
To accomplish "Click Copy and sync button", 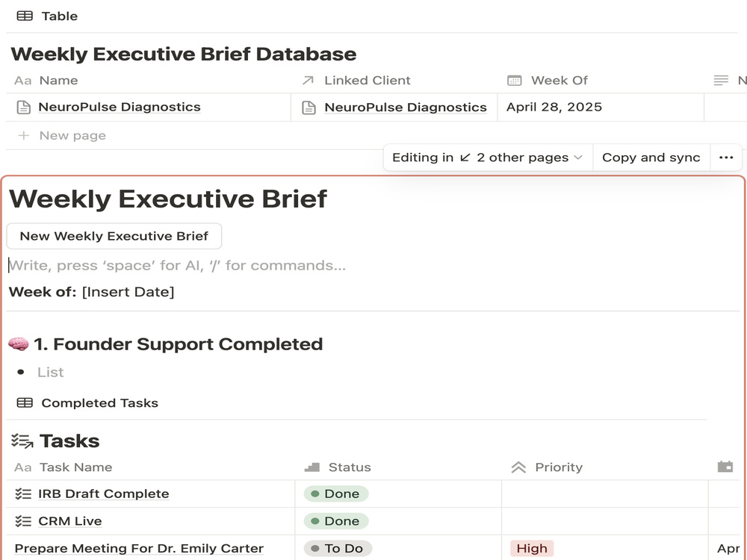I will [x=651, y=158].
